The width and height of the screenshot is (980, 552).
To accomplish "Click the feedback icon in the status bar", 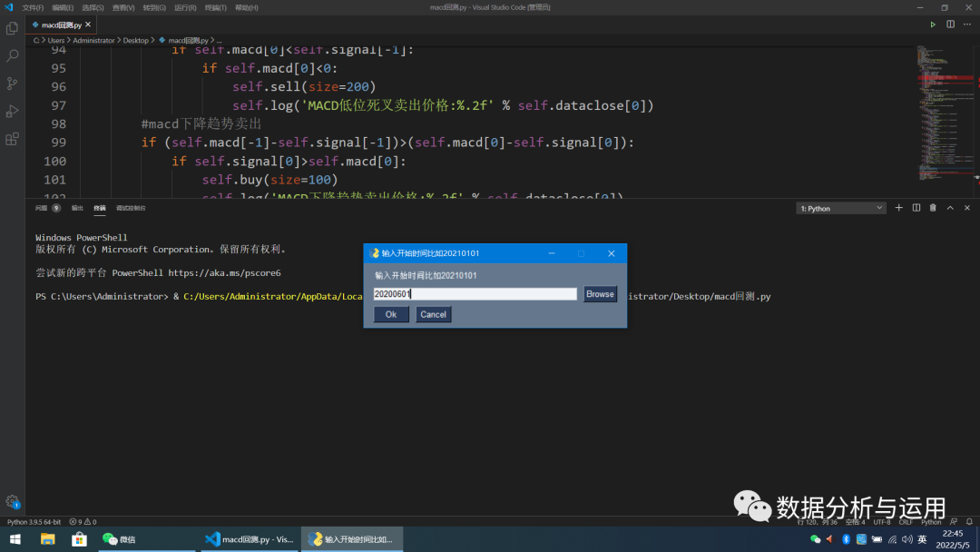I will click(953, 521).
